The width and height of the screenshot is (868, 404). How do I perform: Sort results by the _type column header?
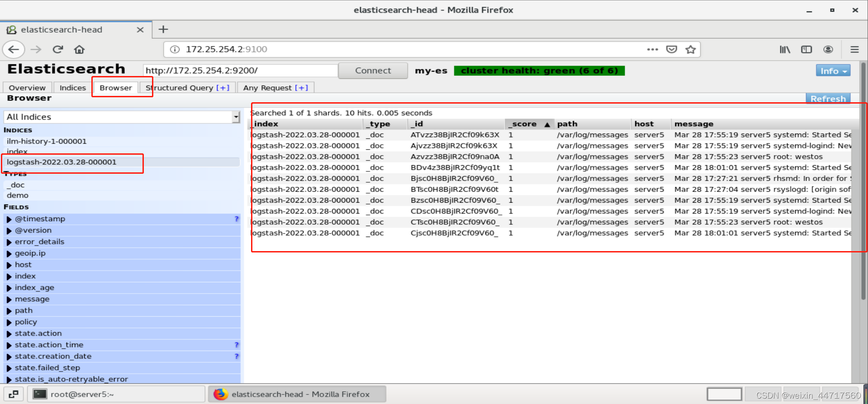coord(385,124)
